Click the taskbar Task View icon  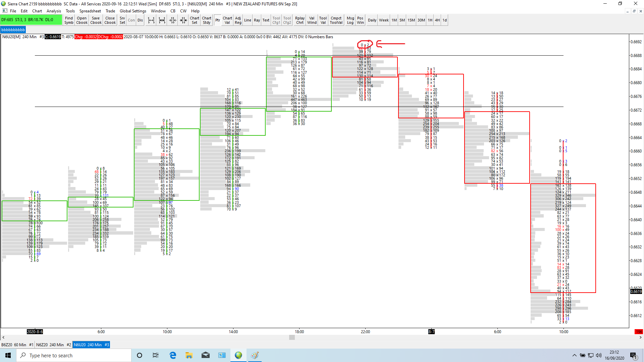pos(156,355)
